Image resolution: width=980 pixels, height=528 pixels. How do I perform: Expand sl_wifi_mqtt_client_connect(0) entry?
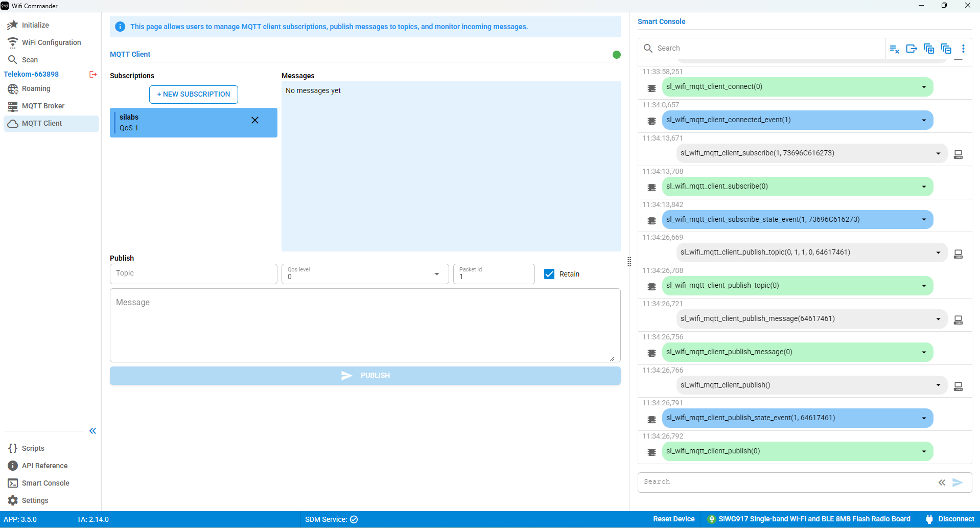tap(924, 87)
